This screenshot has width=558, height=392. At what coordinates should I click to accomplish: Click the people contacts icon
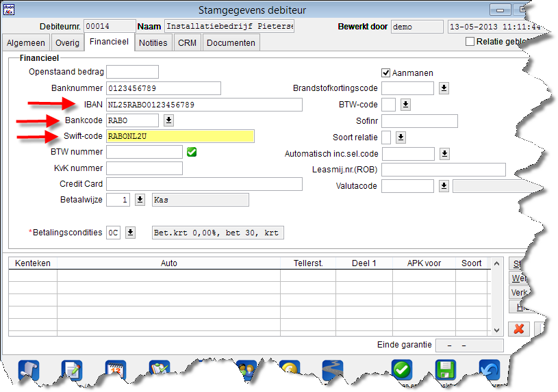point(246,370)
